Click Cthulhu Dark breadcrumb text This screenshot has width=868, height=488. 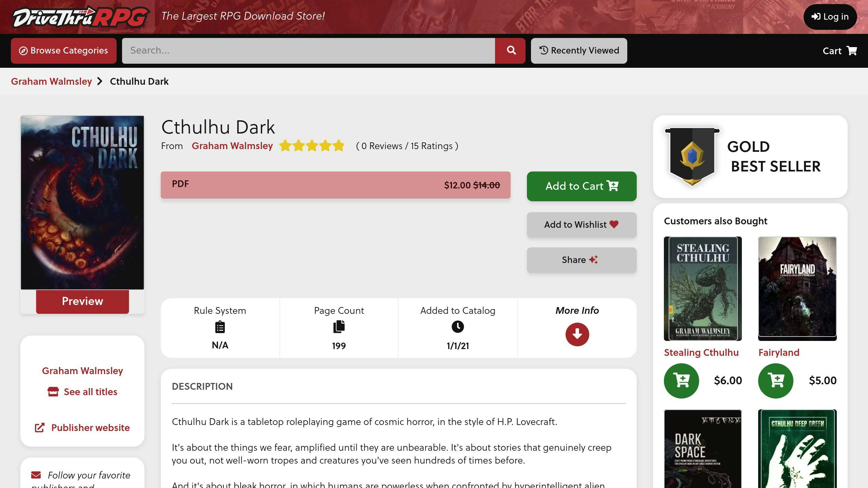coord(139,81)
